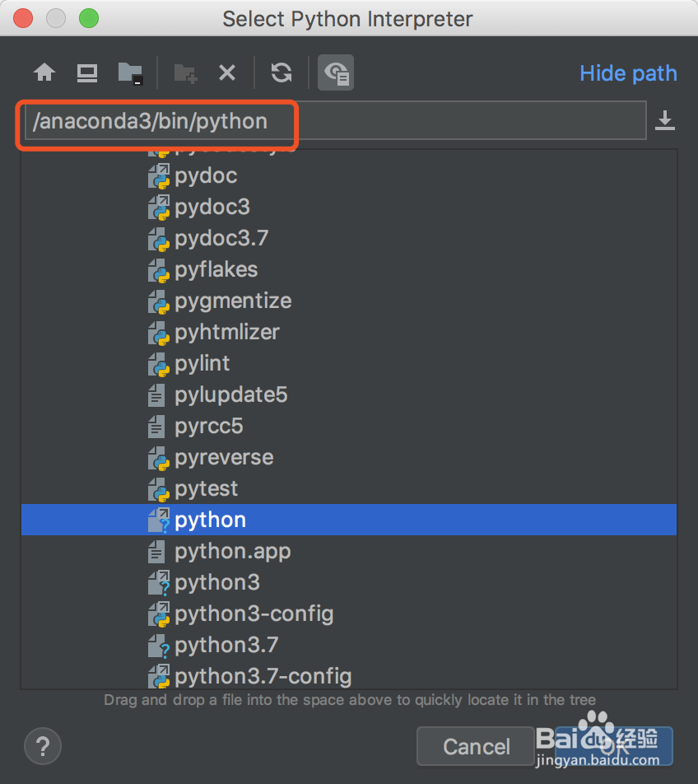698x784 pixels.
Task: Select the python file in tree
Action: [x=349, y=520]
